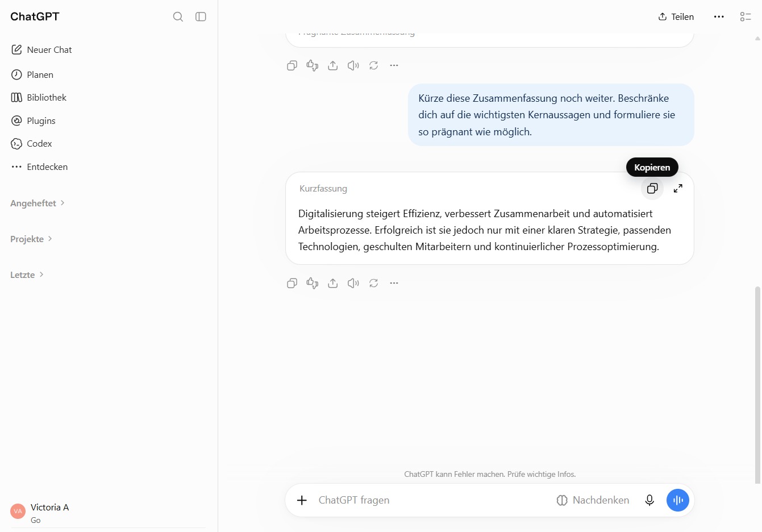This screenshot has width=762, height=532.
Task: Expand the Kurzfassung canvas to fullscreen
Action: (678, 188)
